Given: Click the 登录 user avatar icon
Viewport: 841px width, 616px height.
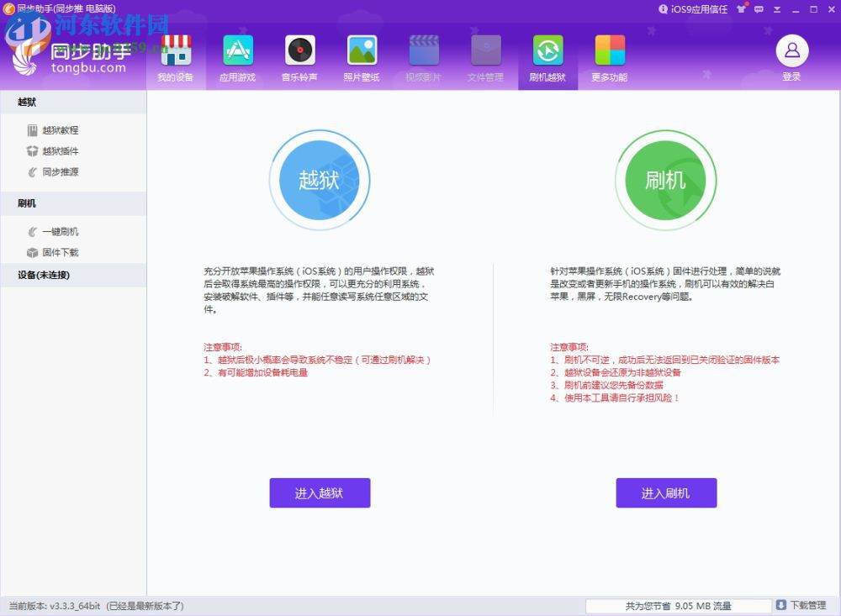Looking at the screenshot, I should 792,50.
